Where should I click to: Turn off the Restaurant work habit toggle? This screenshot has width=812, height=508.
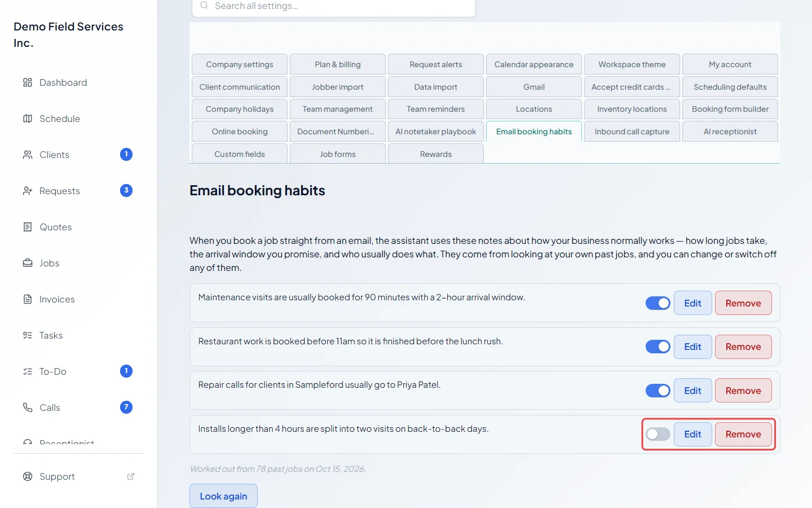658,347
